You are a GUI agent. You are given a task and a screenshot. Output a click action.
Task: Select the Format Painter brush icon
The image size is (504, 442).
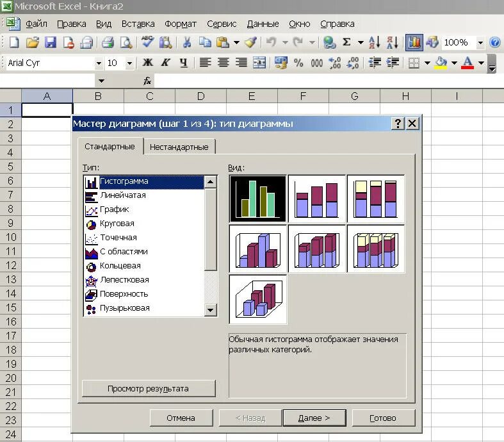(x=250, y=42)
